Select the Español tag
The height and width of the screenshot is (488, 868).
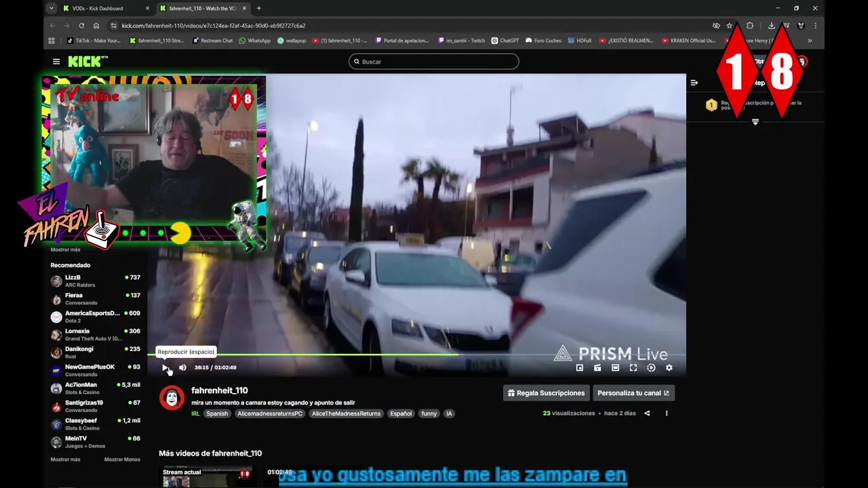401,413
